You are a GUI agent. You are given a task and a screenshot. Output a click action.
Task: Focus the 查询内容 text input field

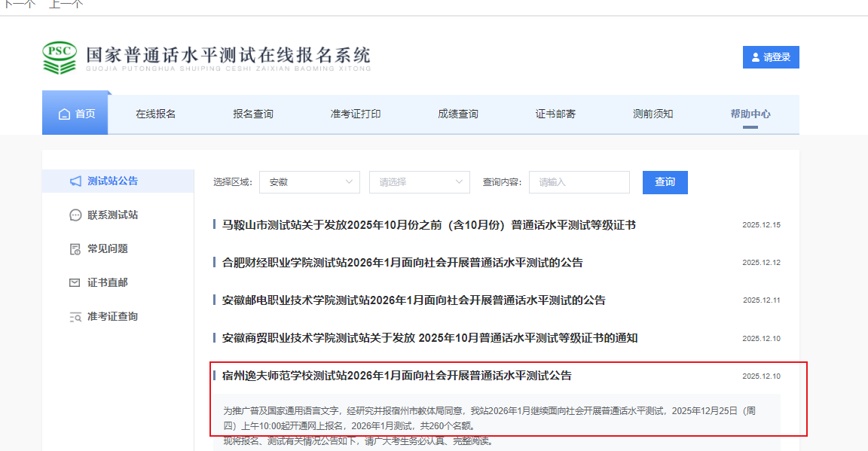pyautogui.click(x=579, y=182)
